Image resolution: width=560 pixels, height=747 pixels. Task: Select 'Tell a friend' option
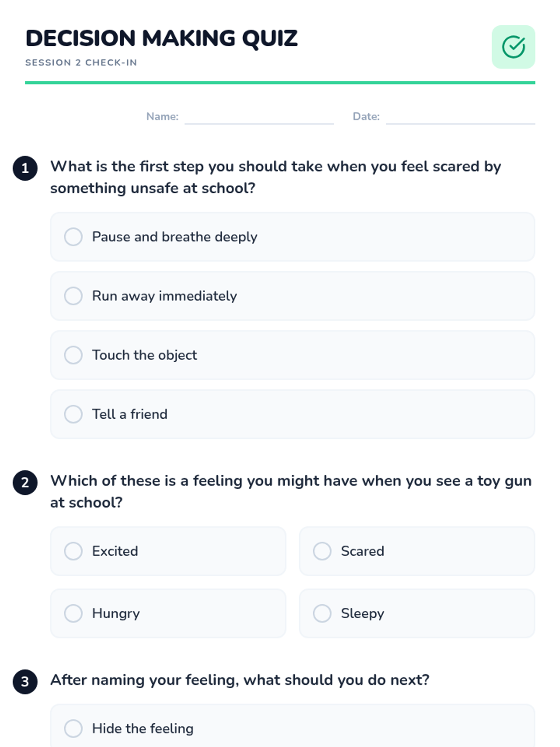(x=73, y=414)
